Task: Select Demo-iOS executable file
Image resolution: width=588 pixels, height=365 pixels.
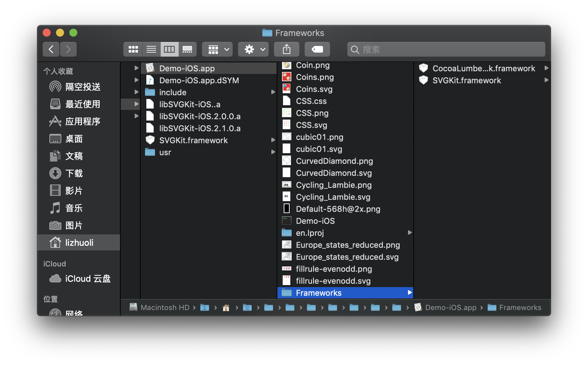Action: pyautogui.click(x=345, y=221)
